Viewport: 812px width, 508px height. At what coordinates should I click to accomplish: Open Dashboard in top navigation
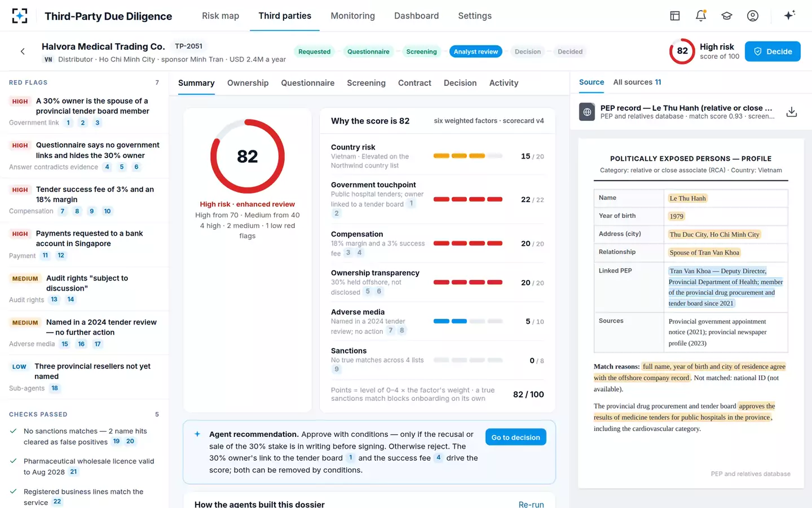coord(416,16)
